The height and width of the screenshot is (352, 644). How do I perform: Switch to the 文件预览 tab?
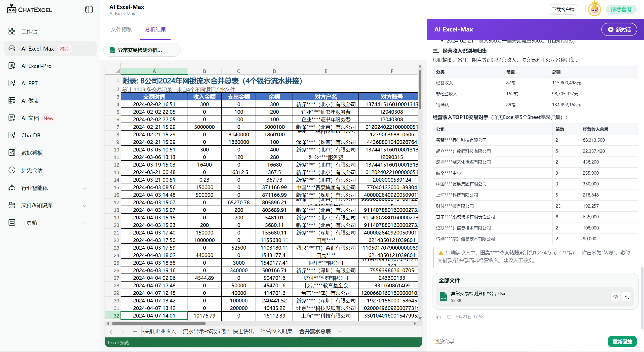[x=122, y=30]
